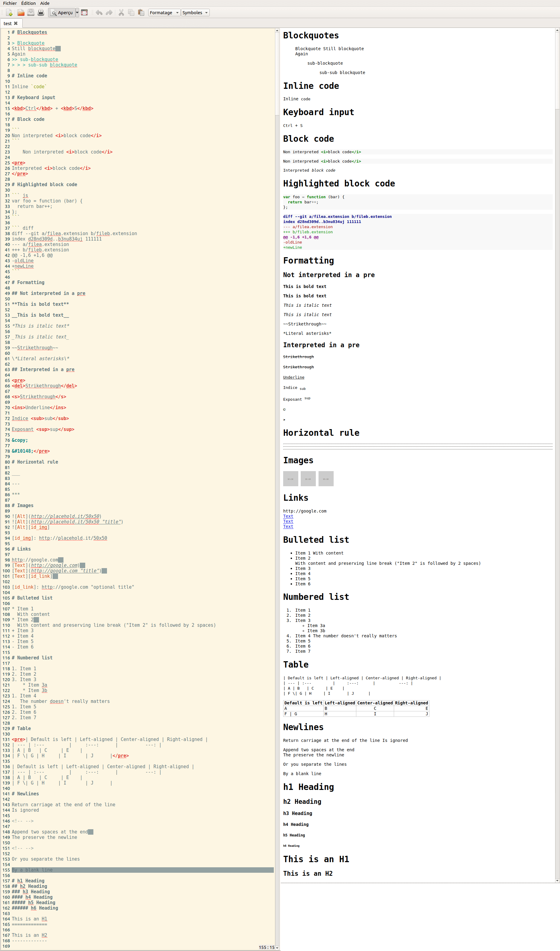Click 'Newlines' heading in preview
560x951 pixels.
coord(303,727)
